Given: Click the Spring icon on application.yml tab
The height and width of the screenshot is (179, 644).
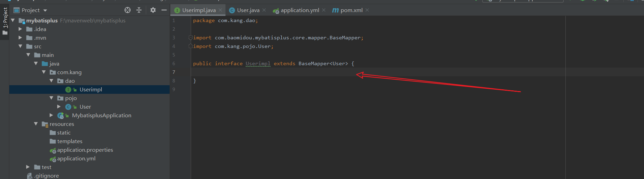Looking at the screenshot, I should pos(276,11).
